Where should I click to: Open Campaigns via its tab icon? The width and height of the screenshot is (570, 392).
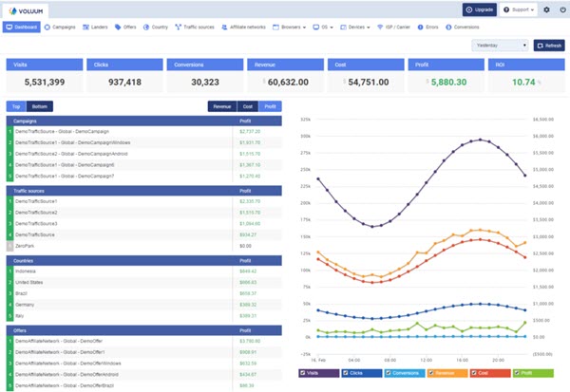point(48,28)
